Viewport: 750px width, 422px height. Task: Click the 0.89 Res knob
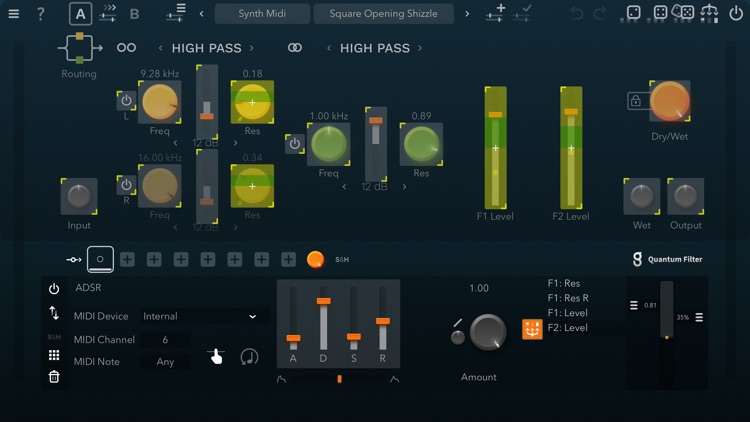pyautogui.click(x=421, y=144)
